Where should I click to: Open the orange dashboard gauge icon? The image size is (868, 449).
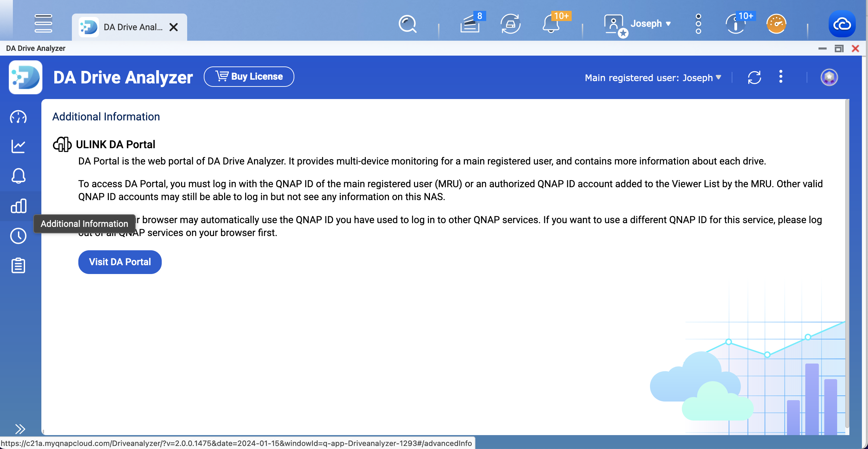click(776, 24)
